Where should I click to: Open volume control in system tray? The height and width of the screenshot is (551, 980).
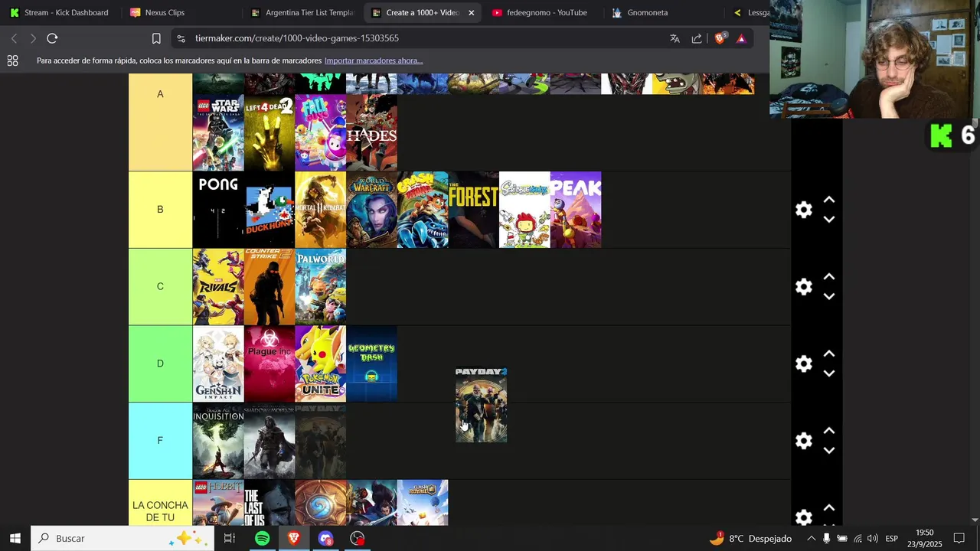pos(873,538)
